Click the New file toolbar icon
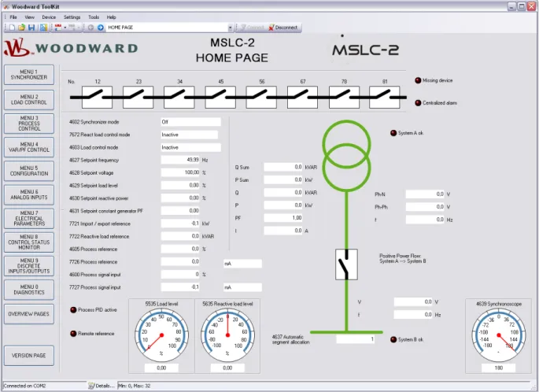This screenshot has width=539, height=392. (12, 28)
